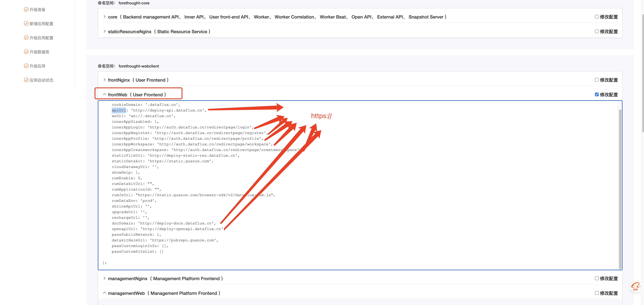Image resolution: width=644 pixels, height=305 pixels.
Task: Collapse the frontWeb section chevron
Action: point(105,94)
